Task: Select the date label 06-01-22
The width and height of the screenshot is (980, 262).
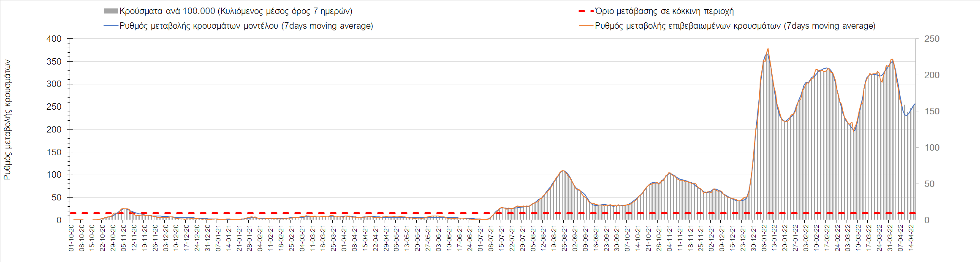Action: (764, 238)
